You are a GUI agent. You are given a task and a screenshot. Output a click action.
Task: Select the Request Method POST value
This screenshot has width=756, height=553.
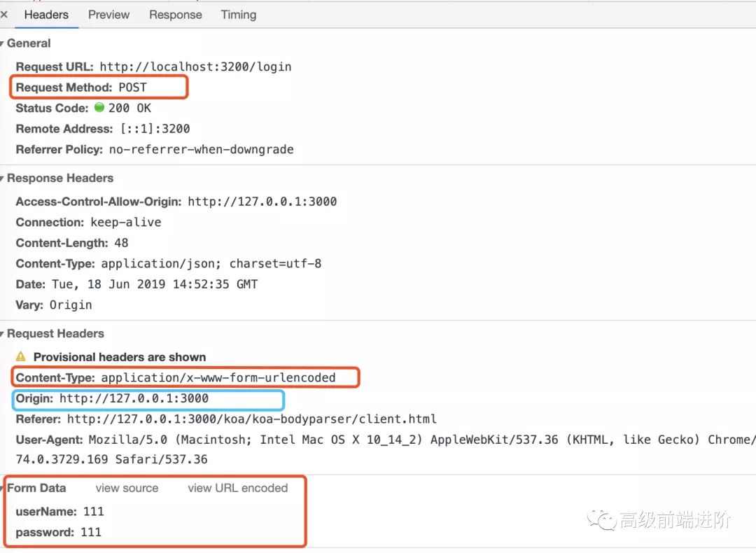tap(132, 87)
